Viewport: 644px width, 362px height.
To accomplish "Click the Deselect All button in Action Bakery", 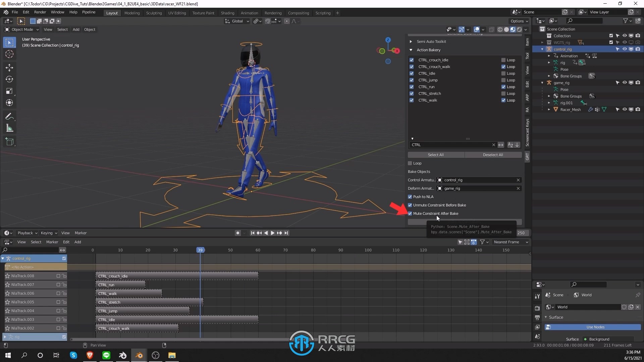I will (x=492, y=154).
